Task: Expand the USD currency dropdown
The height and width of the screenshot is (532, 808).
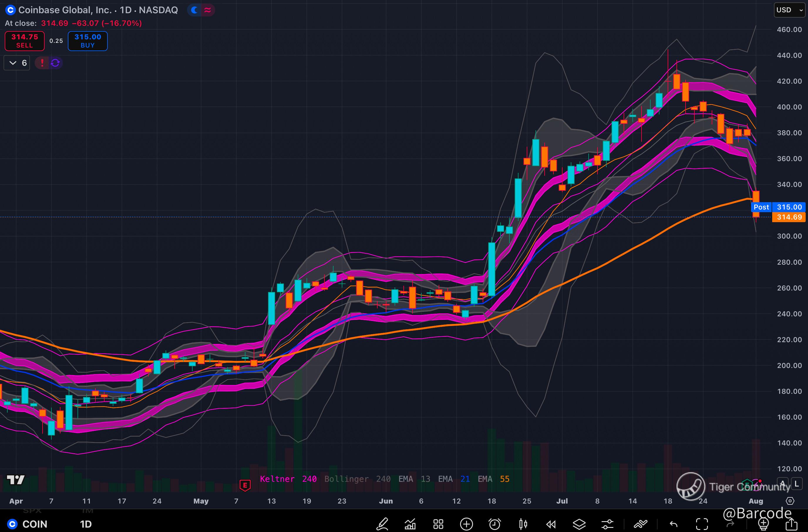Action: (x=790, y=10)
